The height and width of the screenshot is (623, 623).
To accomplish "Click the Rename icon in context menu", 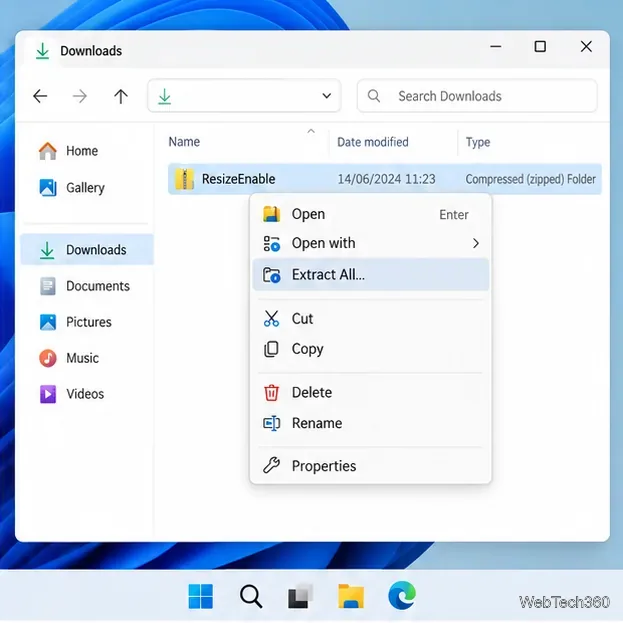I will pos(272,423).
